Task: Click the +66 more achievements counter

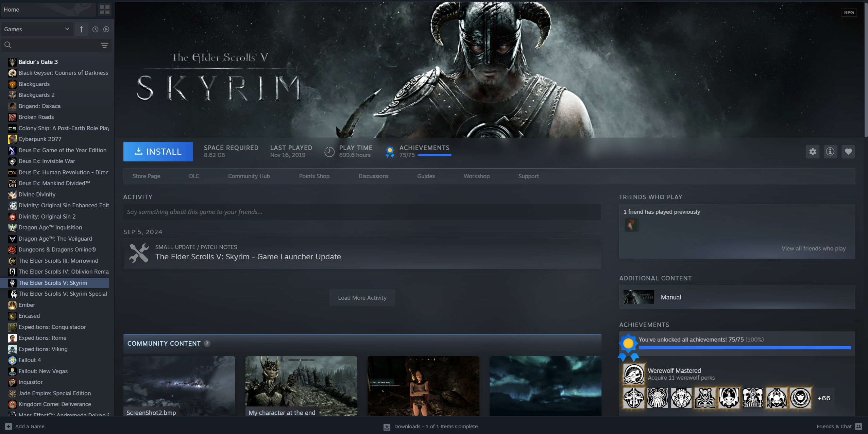Action: tap(824, 398)
